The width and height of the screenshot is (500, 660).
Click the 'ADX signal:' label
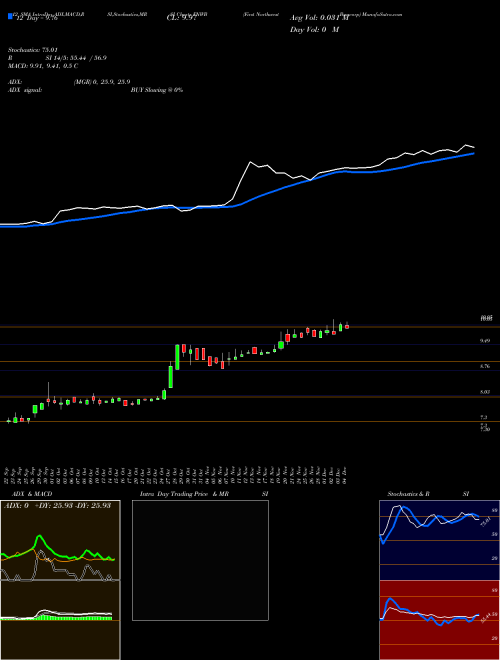(25, 90)
